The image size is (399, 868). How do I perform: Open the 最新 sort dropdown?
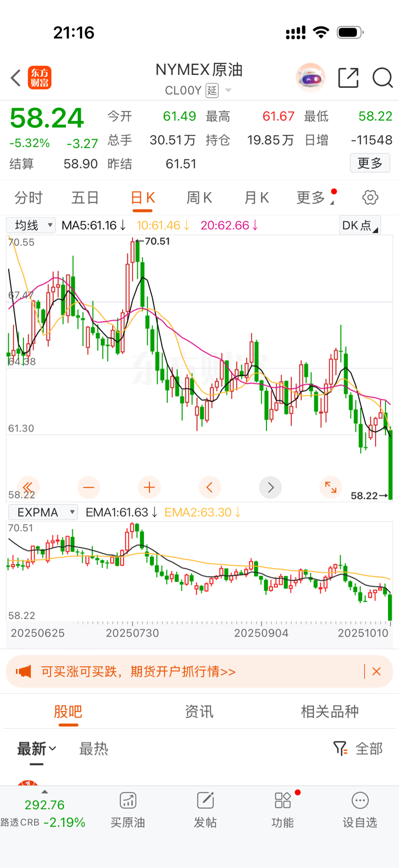coord(36,749)
